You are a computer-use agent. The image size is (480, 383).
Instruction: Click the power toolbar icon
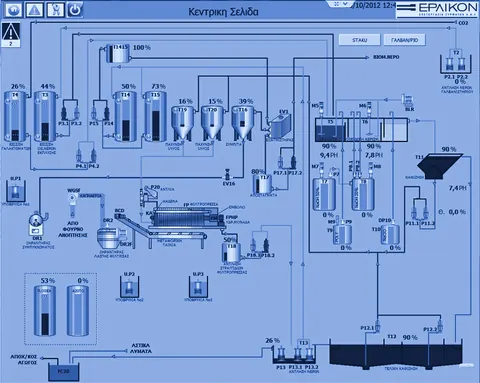pos(75,10)
